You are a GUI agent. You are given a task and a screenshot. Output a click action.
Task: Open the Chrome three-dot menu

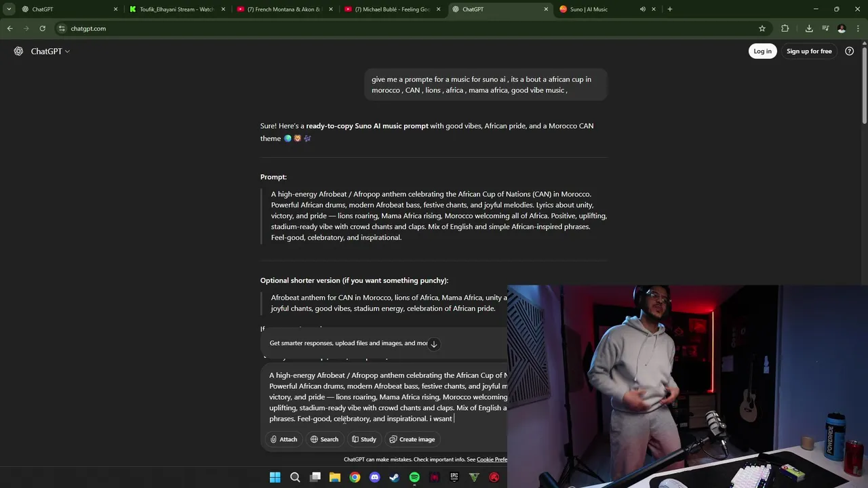(857, 28)
